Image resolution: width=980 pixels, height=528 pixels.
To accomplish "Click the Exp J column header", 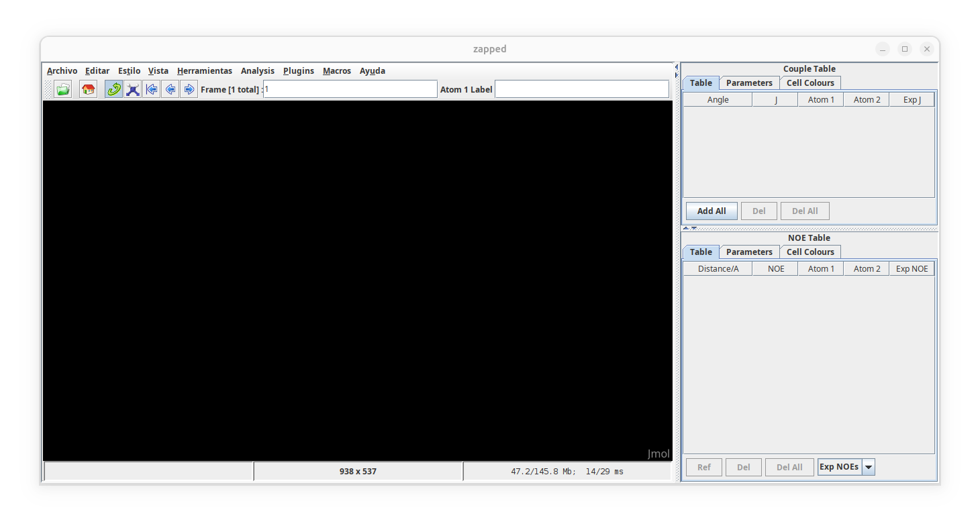I will tap(912, 99).
